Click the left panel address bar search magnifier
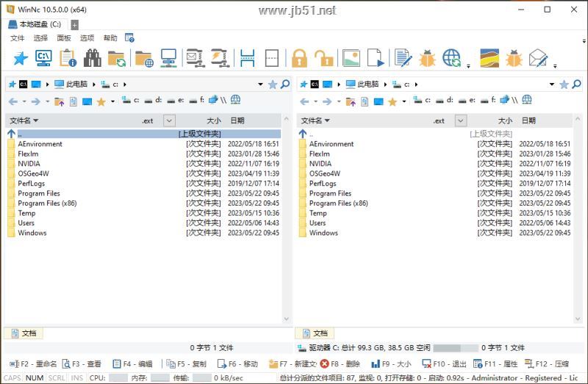Screen dimensions: 588x384 [285, 84]
